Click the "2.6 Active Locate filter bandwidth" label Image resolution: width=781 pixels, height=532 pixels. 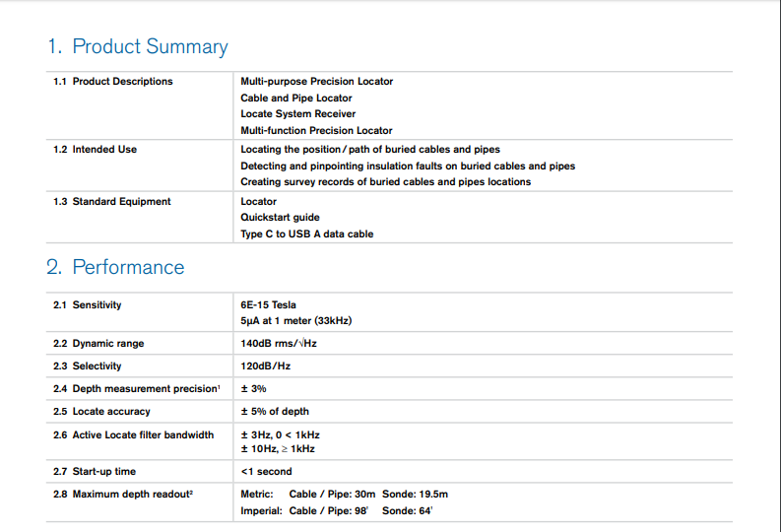point(133,435)
